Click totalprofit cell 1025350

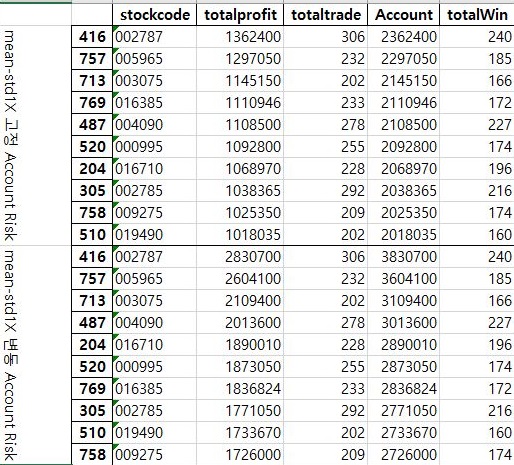point(240,213)
